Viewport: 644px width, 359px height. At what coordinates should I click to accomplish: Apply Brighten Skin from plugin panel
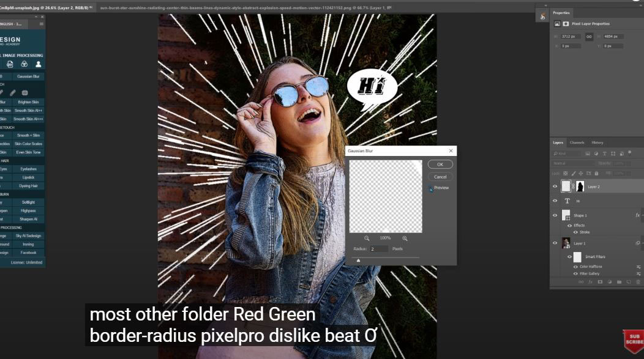[28, 102]
